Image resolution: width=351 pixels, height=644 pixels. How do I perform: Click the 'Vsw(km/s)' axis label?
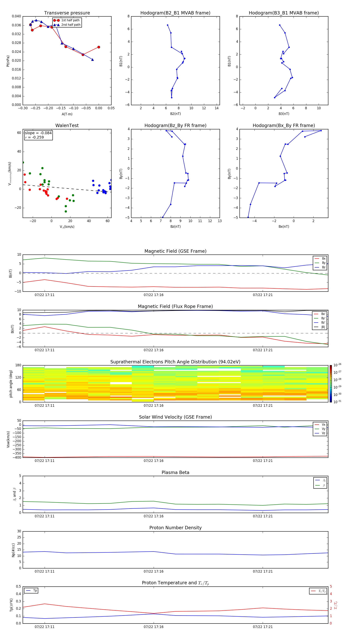click(x=8, y=439)
